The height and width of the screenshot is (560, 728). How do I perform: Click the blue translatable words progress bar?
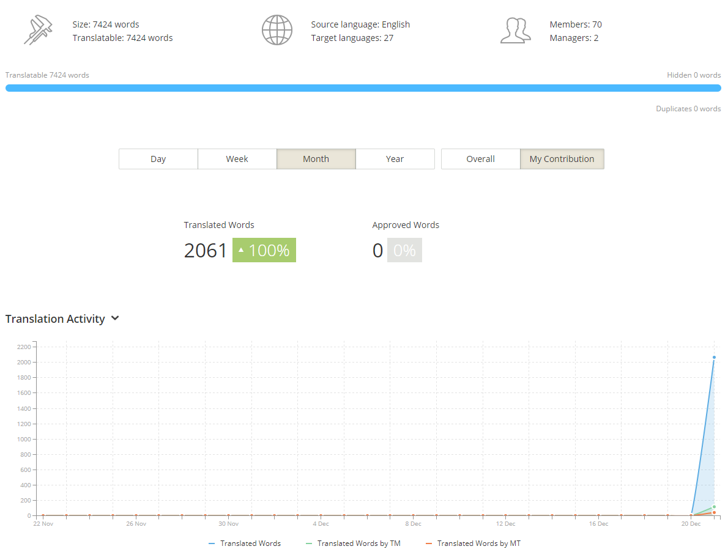coord(363,88)
